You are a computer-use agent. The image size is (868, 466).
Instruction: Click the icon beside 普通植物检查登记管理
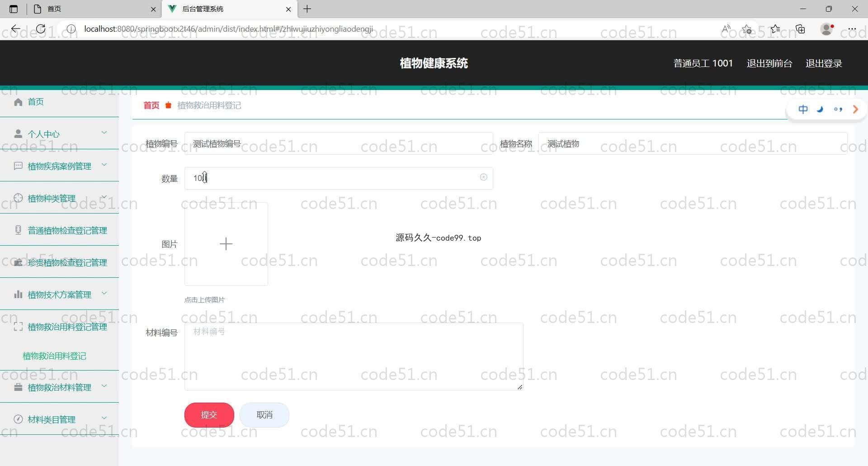click(18, 230)
